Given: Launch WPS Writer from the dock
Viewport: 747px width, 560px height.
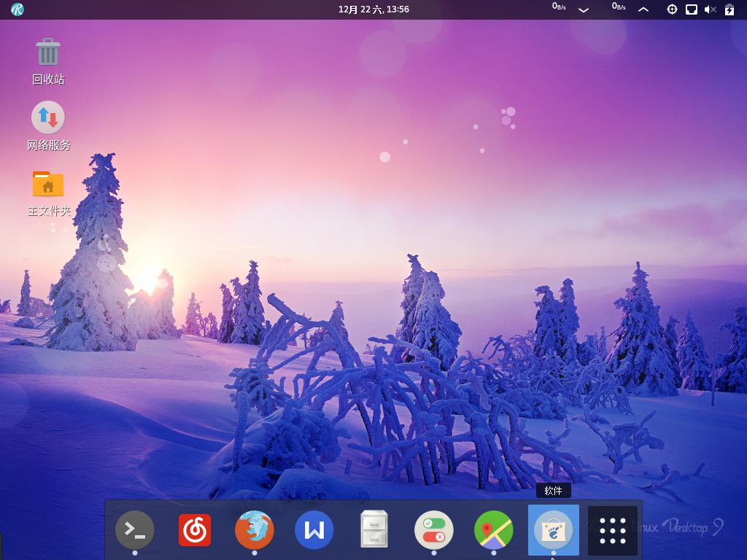Looking at the screenshot, I should 314,530.
